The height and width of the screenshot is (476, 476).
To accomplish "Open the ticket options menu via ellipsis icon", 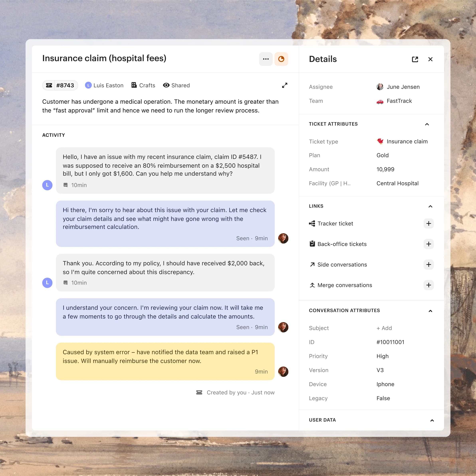I will pyautogui.click(x=266, y=59).
